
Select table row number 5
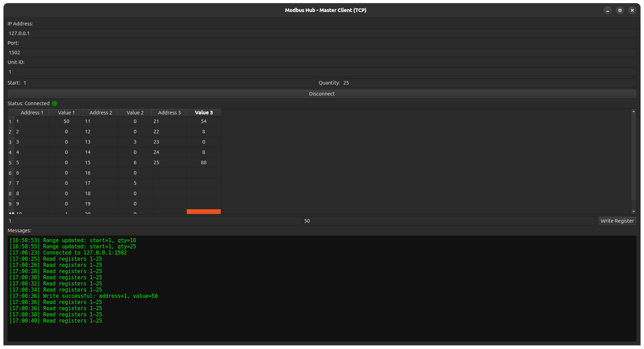click(10, 162)
